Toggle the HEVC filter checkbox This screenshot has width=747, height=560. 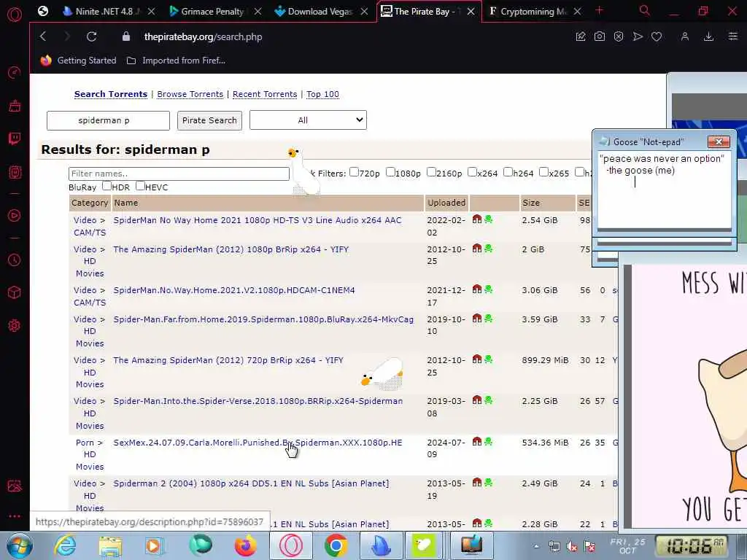point(140,186)
